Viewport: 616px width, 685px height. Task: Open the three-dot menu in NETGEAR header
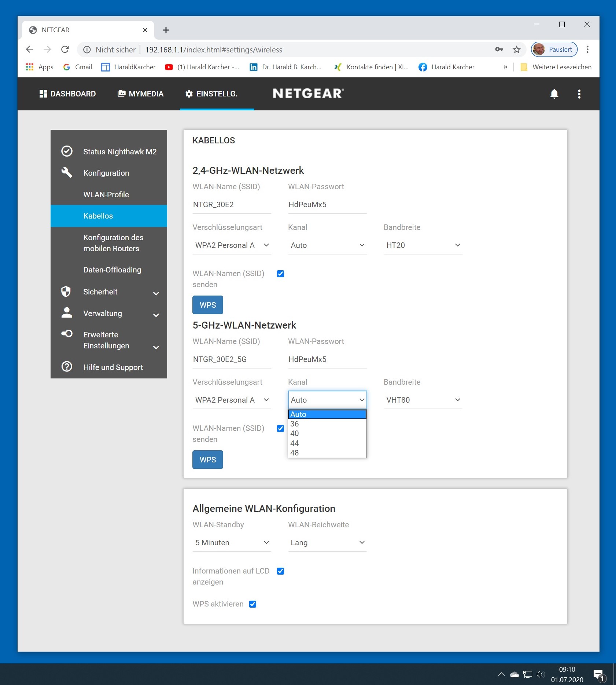pyautogui.click(x=579, y=94)
